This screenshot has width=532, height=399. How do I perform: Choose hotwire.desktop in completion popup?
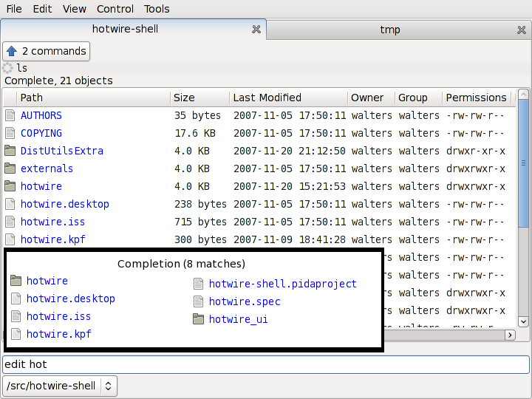click(71, 299)
